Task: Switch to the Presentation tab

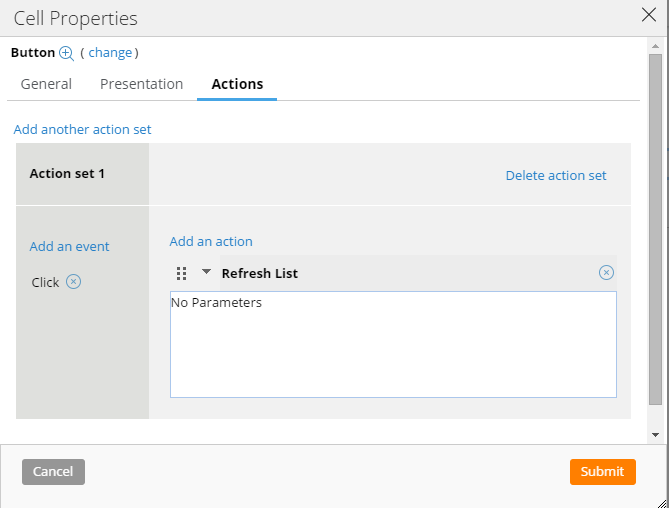Action: pyautogui.click(x=141, y=84)
